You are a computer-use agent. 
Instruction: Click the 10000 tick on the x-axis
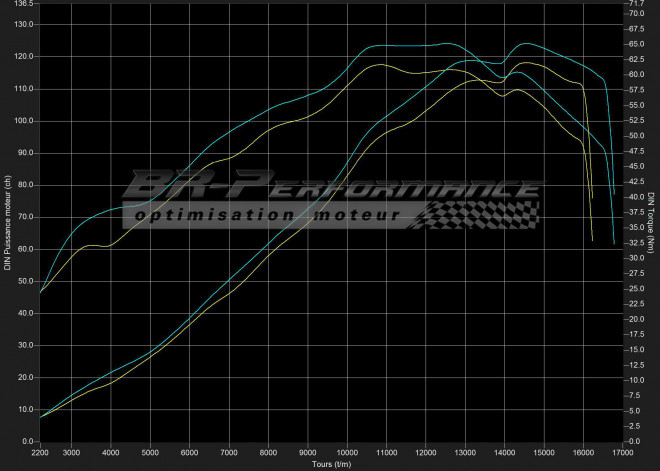tap(347, 452)
